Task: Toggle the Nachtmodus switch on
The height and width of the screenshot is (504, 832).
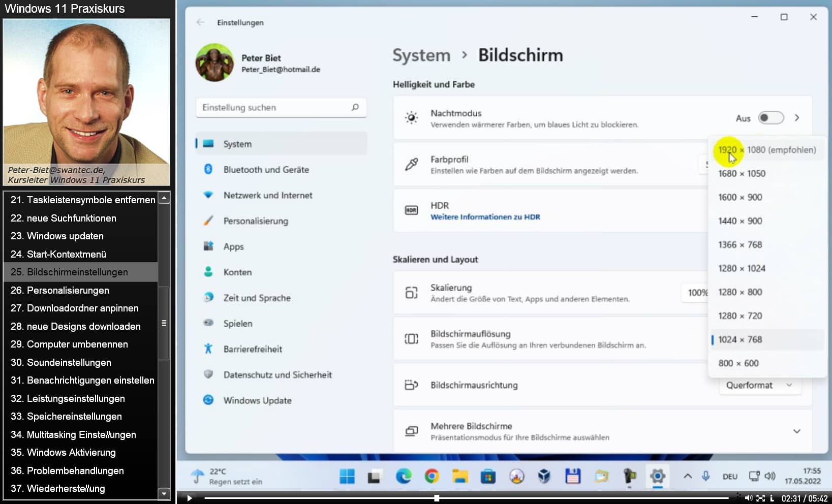Action: tap(771, 118)
